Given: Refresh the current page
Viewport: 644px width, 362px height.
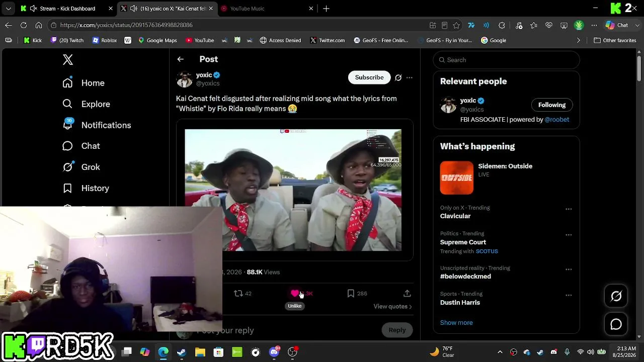Looking at the screenshot, I should pos(24,25).
